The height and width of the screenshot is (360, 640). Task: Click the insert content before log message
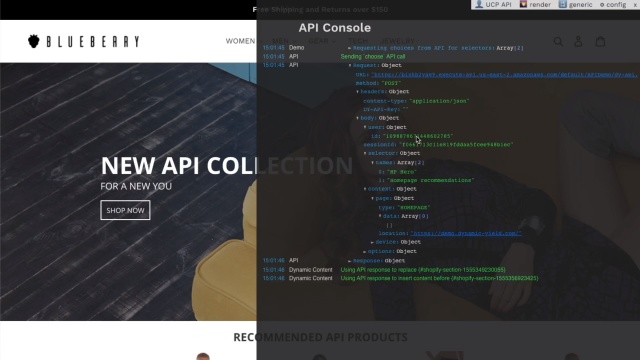click(440, 278)
